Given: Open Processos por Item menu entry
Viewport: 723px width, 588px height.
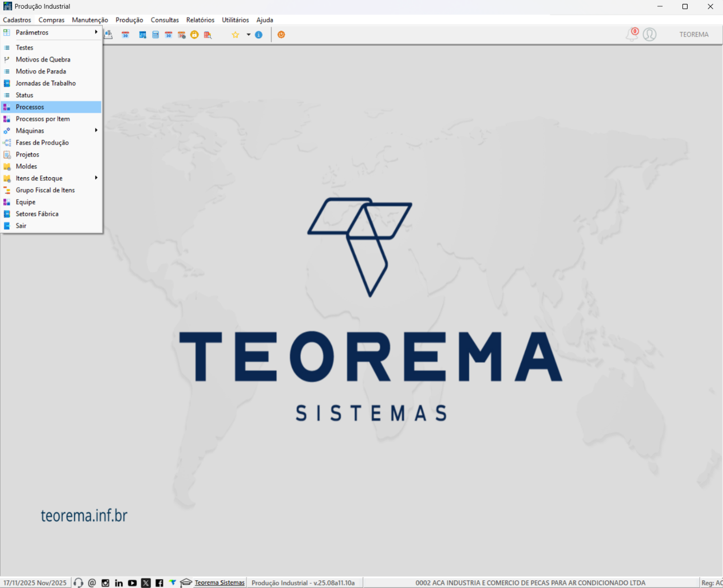Looking at the screenshot, I should click(51, 119).
